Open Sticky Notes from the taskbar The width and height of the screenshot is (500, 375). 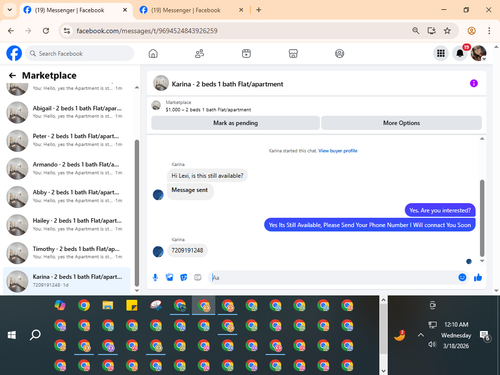(x=132, y=305)
